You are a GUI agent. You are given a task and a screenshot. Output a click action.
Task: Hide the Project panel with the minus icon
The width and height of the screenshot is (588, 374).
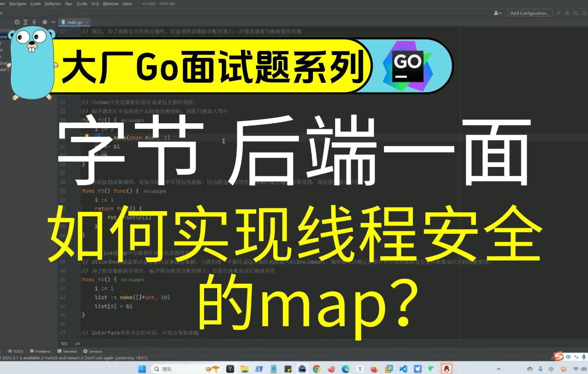click(53, 22)
